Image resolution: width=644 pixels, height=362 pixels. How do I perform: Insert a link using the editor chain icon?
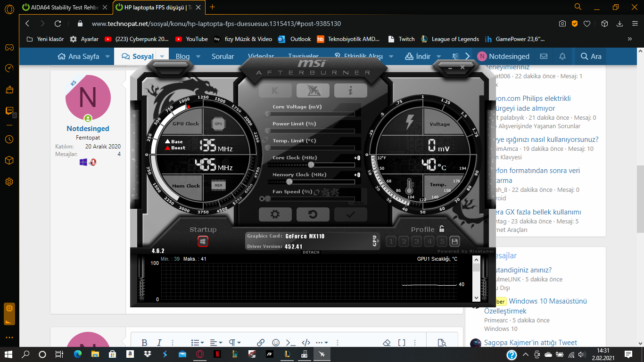coord(261,343)
